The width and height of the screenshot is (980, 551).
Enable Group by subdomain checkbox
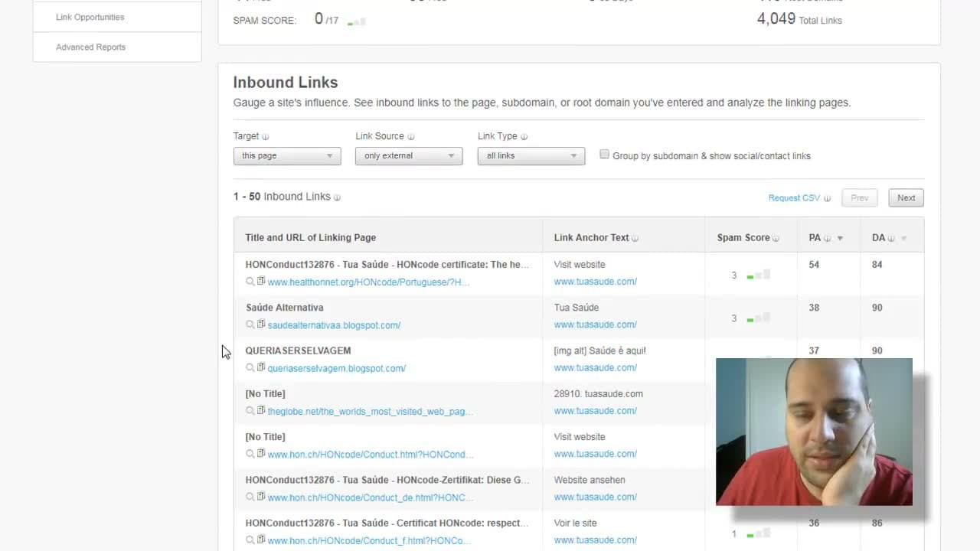coord(605,155)
